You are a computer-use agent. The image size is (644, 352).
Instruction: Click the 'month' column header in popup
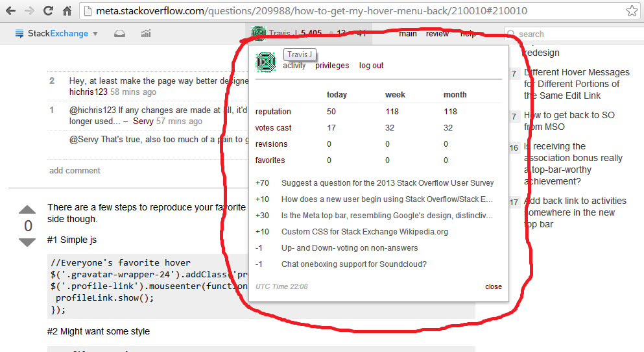point(455,95)
